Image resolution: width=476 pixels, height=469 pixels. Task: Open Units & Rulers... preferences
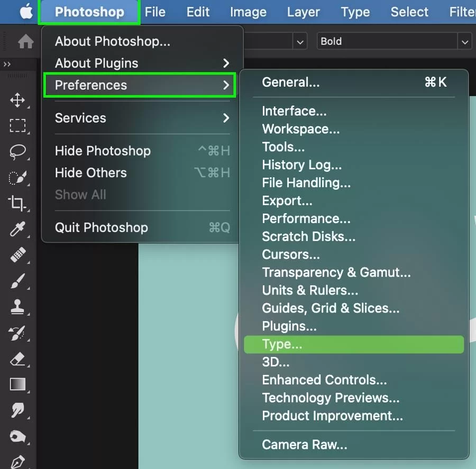click(354, 290)
